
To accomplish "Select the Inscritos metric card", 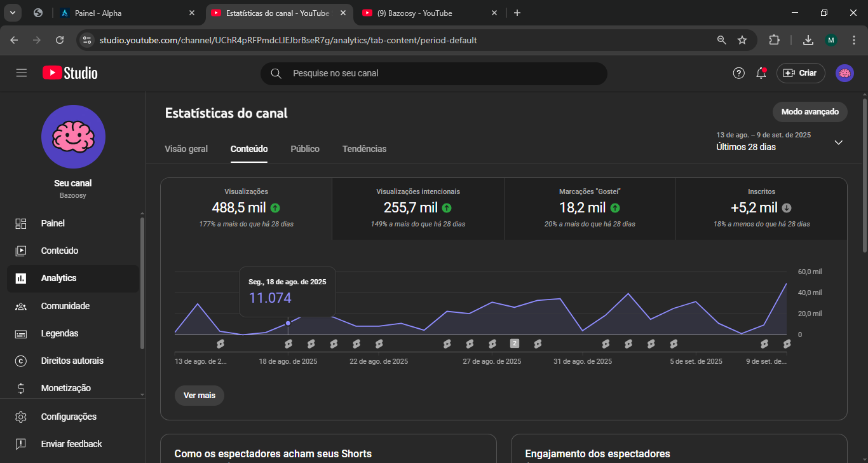I will point(761,208).
